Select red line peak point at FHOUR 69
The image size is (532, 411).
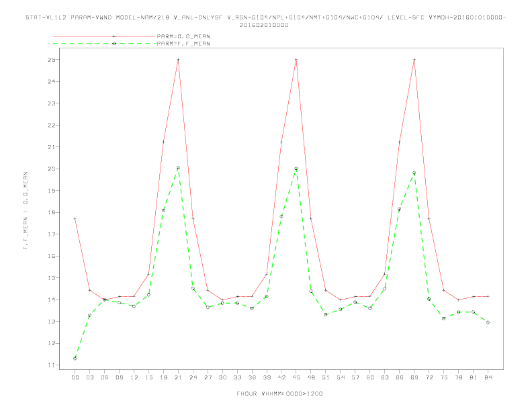point(414,60)
